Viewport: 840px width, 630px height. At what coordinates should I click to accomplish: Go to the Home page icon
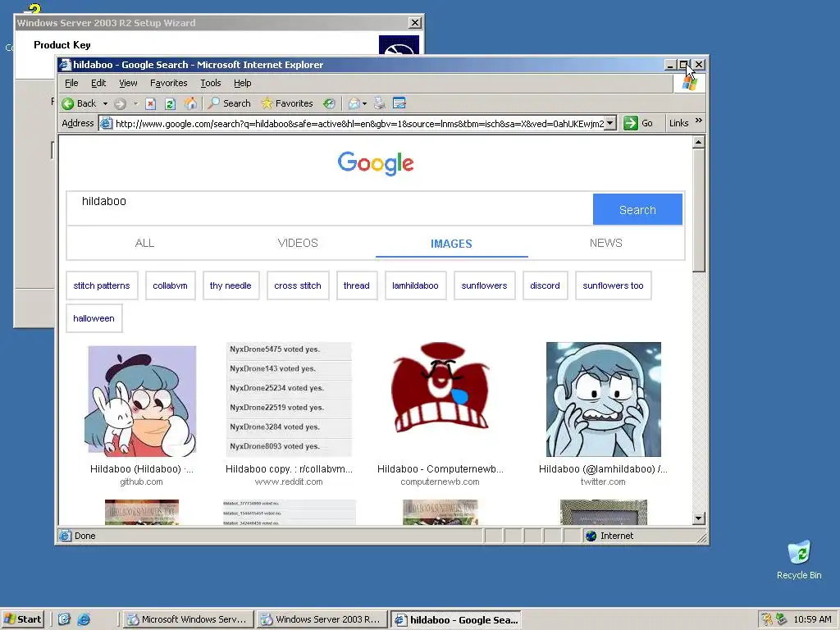(x=190, y=103)
